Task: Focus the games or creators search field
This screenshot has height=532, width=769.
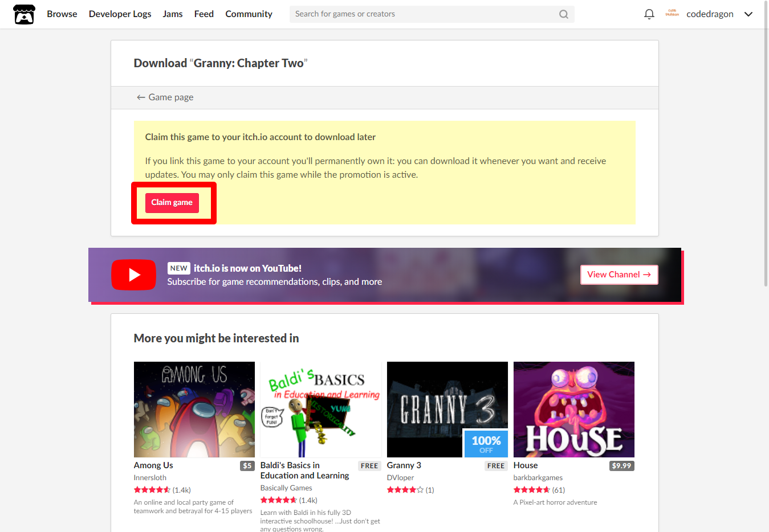Action: [432, 14]
